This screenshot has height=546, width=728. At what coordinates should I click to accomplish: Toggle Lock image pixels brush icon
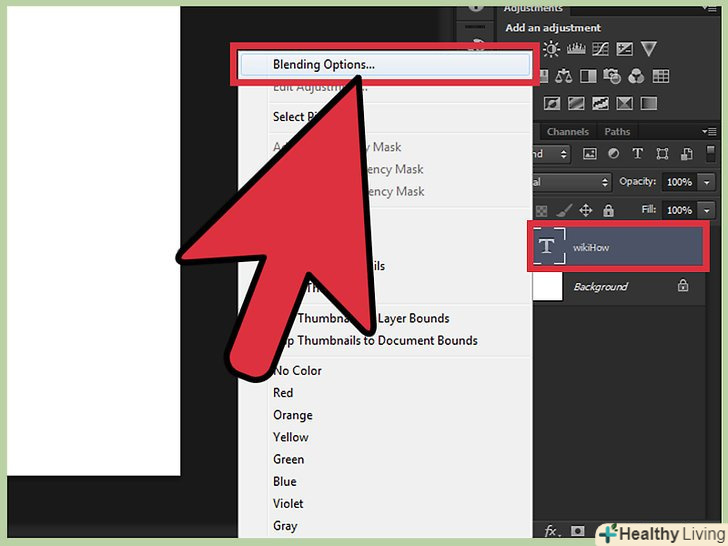565,210
